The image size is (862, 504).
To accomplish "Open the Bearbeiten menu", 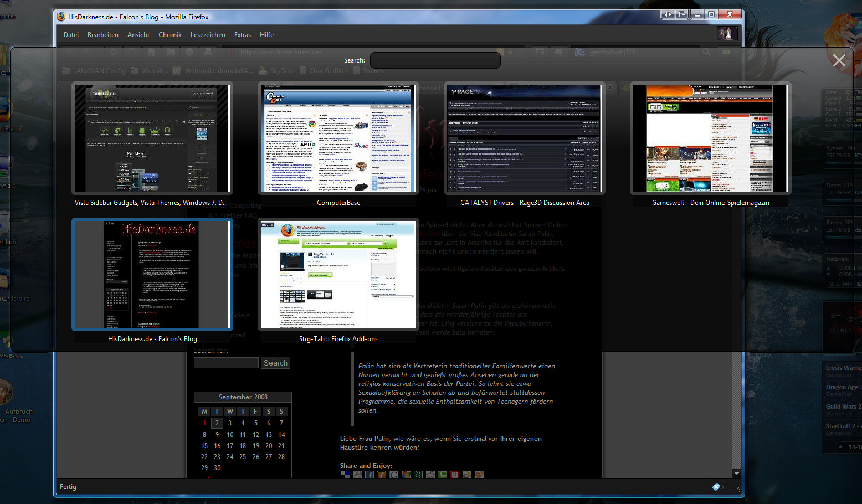I will point(103,35).
